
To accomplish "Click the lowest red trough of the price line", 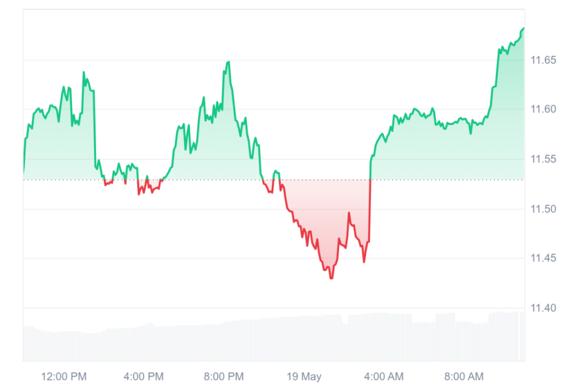I will point(331,278).
